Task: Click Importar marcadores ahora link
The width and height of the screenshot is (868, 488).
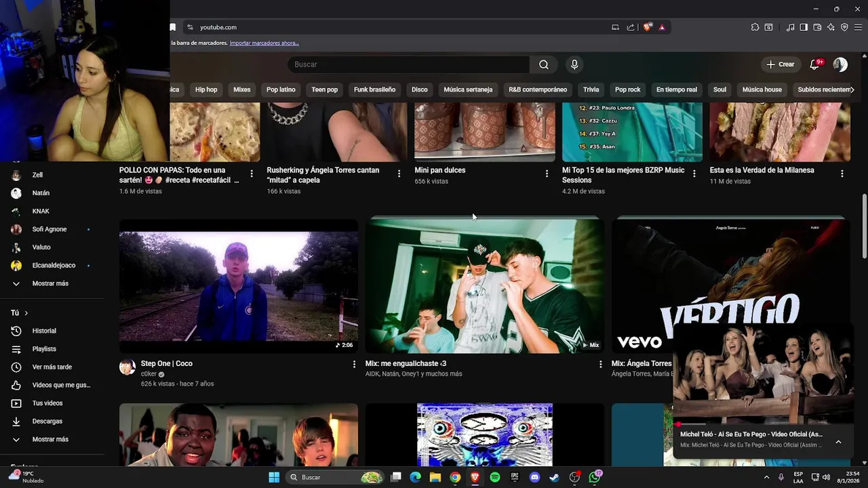Action: [264, 43]
